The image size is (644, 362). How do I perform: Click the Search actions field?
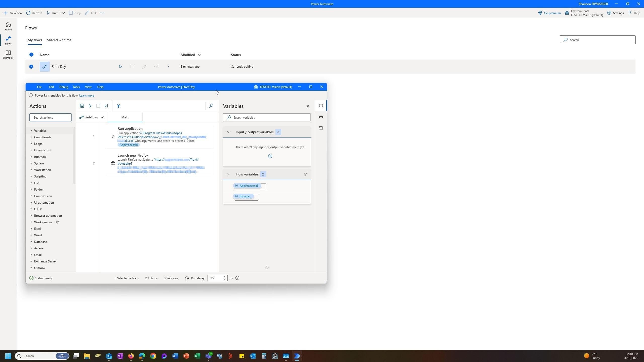coord(51,117)
